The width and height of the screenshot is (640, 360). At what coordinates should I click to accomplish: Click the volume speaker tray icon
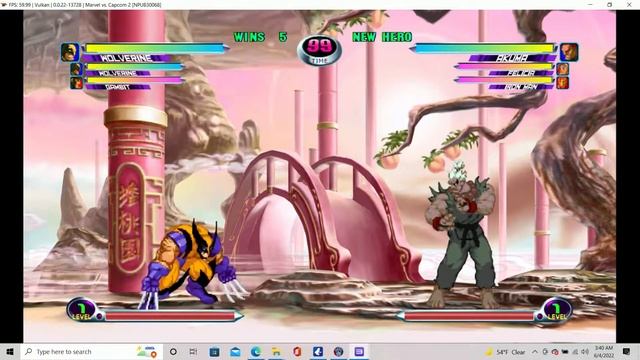point(585,351)
